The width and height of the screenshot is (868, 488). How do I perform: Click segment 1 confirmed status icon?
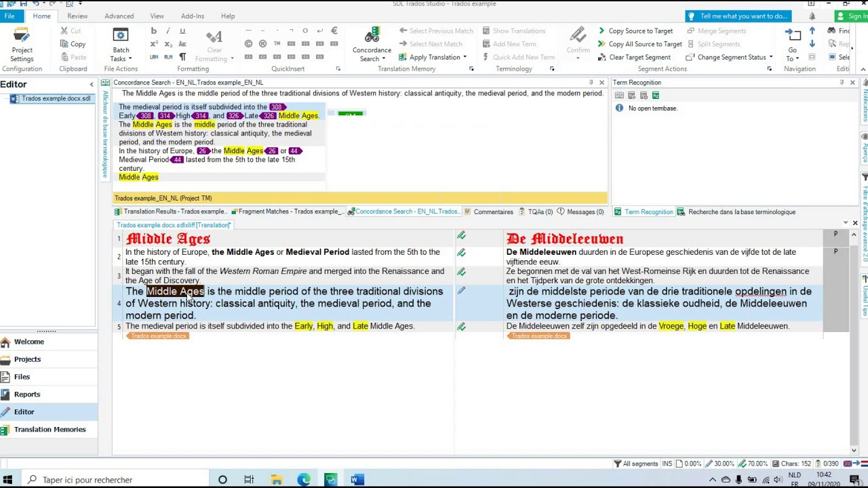pos(461,236)
